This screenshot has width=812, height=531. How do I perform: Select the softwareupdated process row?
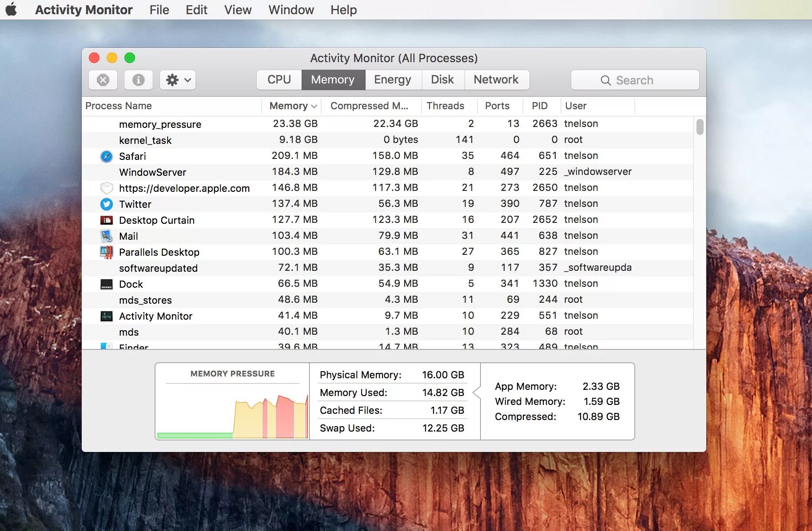point(387,268)
